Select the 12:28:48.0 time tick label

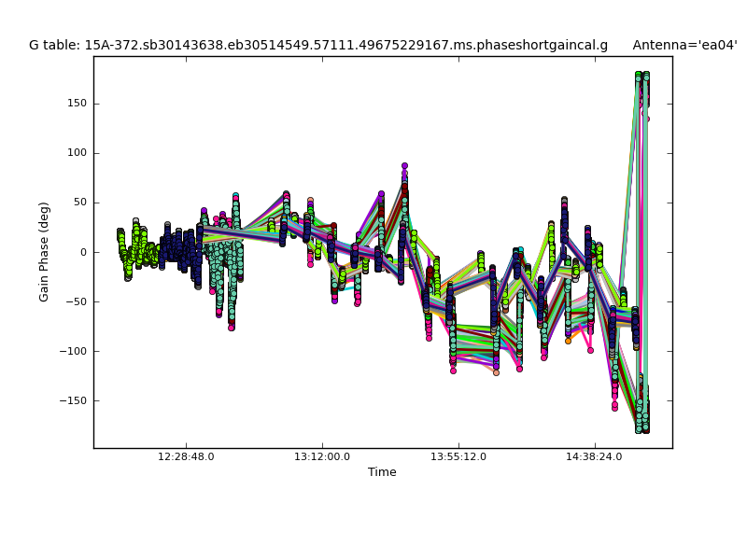(186, 457)
